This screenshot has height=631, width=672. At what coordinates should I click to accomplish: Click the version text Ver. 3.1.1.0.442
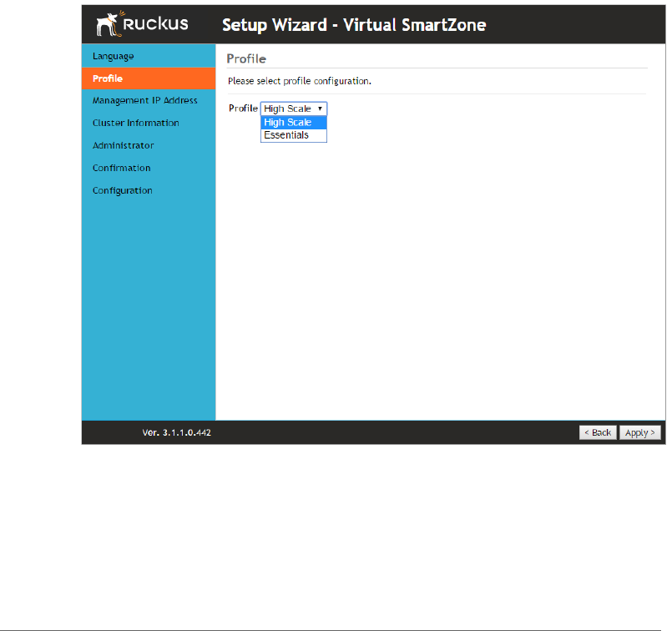coord(177,432)
